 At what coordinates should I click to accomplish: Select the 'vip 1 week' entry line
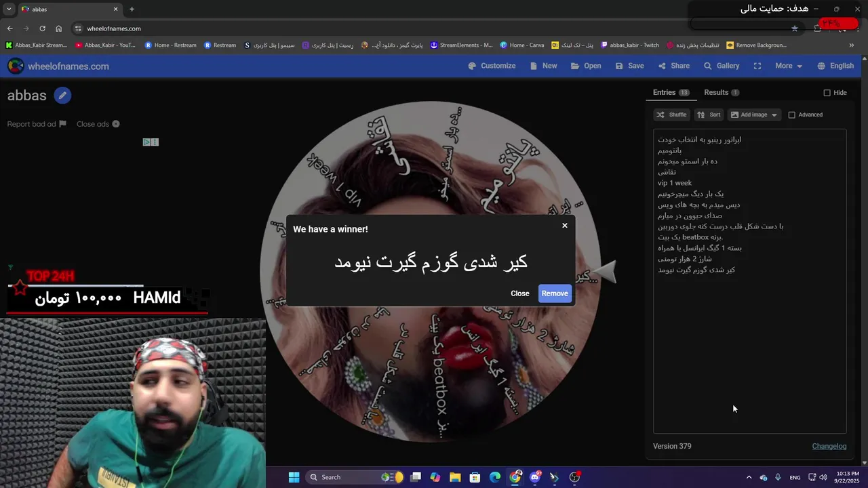coord(675,183)
